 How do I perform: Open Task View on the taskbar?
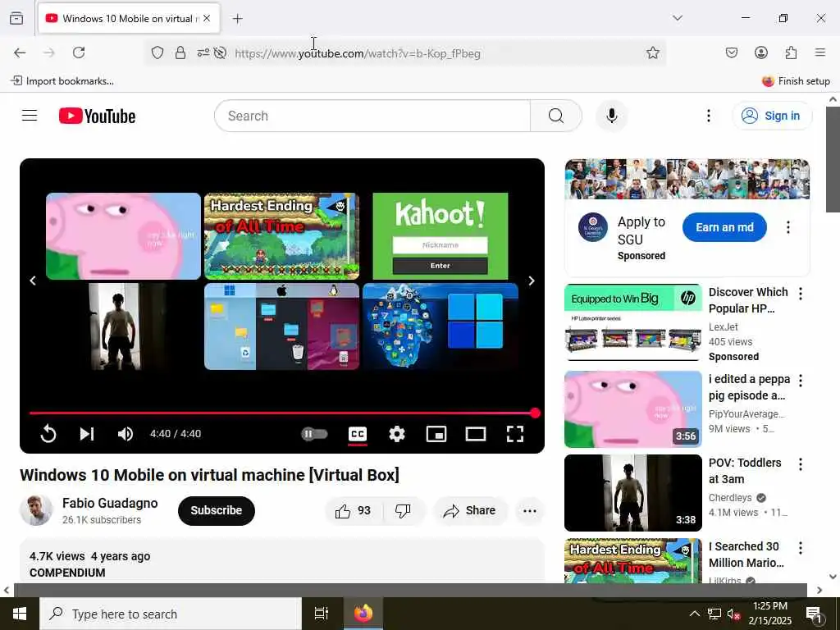pos(322,614)
